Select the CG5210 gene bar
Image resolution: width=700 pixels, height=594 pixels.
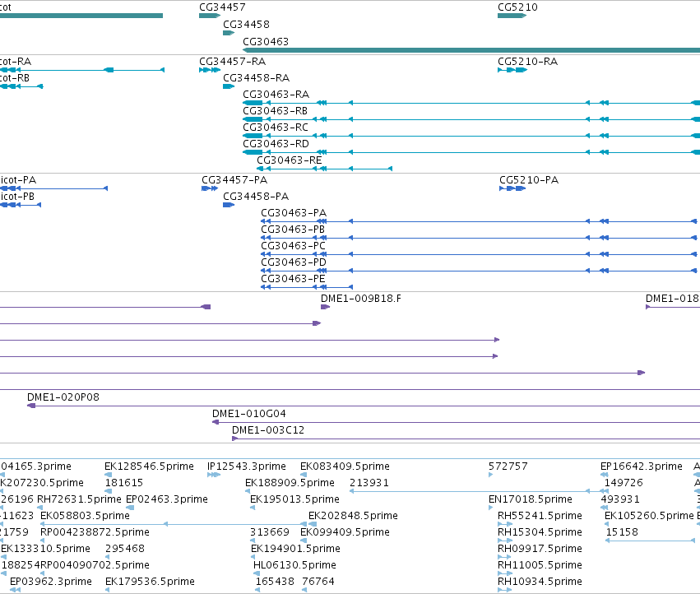point(512,16)
